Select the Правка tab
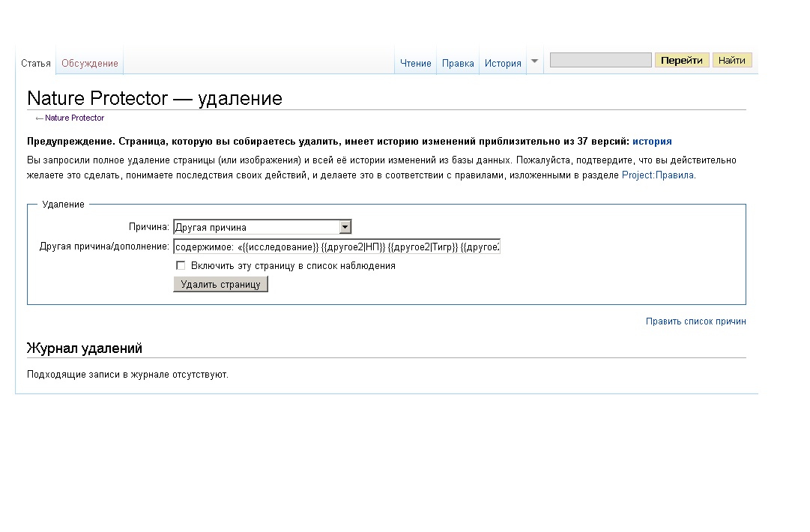810x532 pixels. point(458,64)
